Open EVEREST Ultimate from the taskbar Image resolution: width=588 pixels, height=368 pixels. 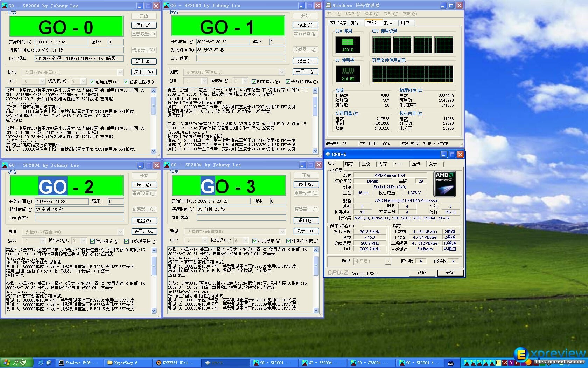pyautogui.click(x=177, y=363)
